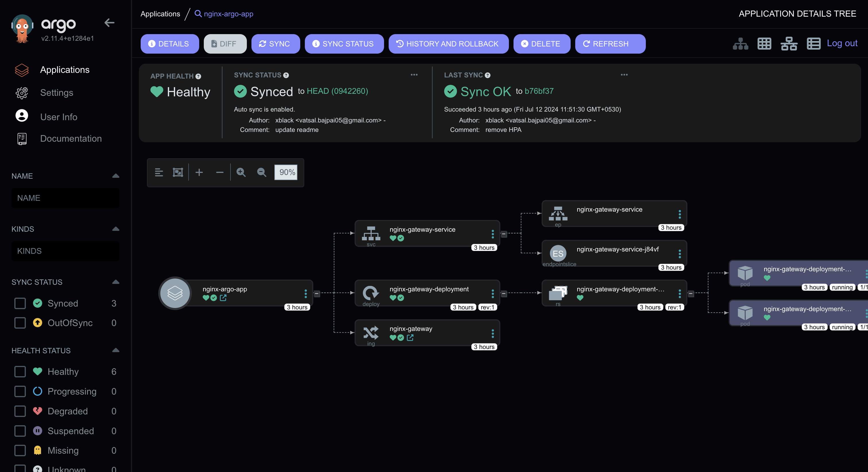
Task: Select the tree view icon
Action: 740,44
